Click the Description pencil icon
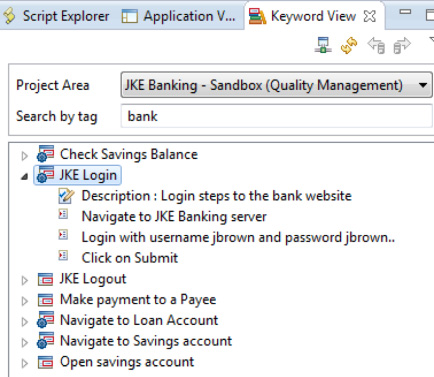 pos(66,196)
